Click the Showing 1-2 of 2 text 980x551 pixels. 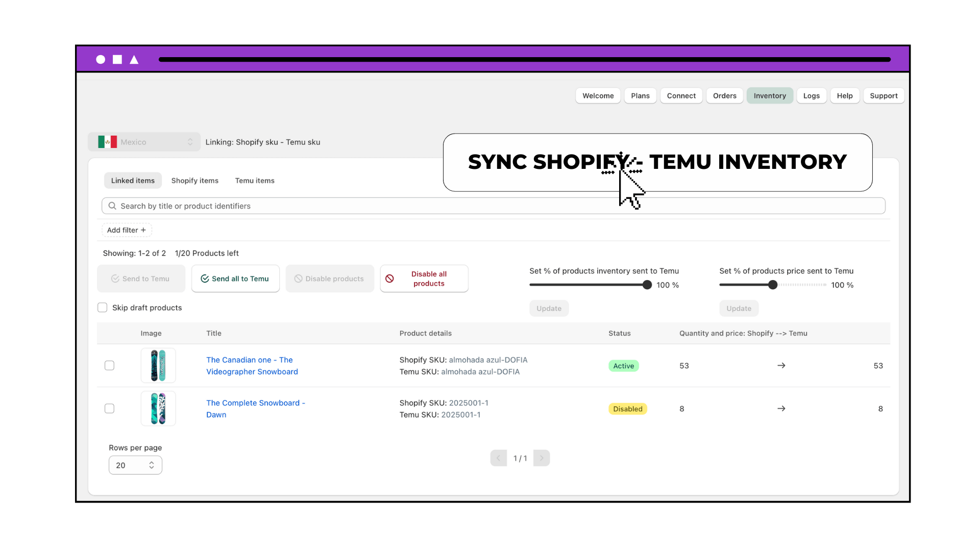coord(134,253)
